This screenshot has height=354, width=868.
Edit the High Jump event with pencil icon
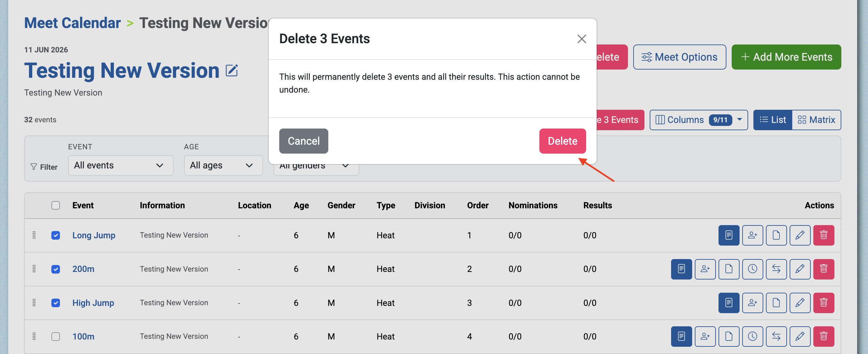(800, 303)
